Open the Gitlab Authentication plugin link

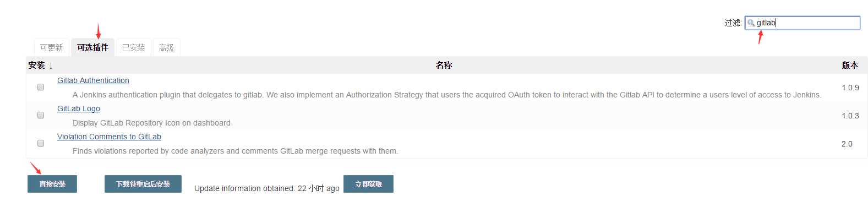(x=93, y=80)
